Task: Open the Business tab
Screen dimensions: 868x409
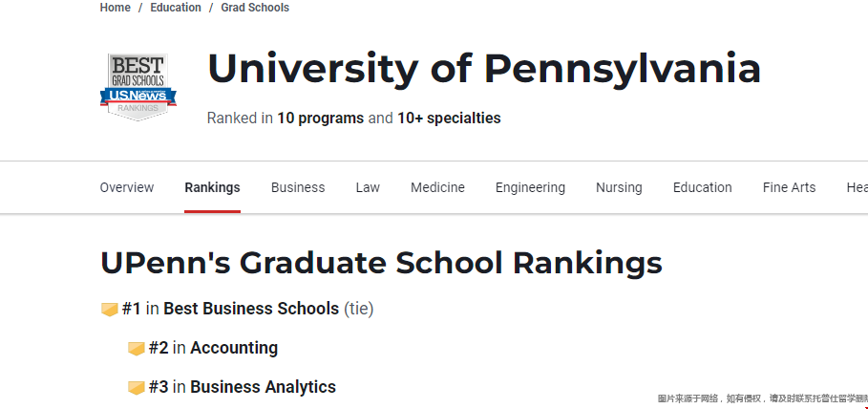Action: pos(298,188)
